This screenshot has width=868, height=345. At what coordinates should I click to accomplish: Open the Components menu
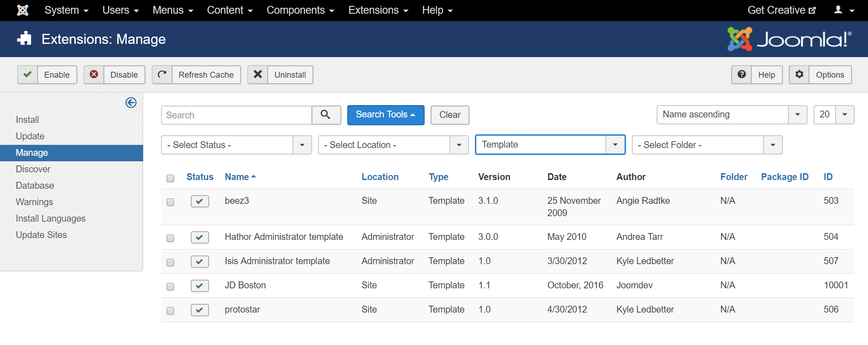click(x=301, y=10)
